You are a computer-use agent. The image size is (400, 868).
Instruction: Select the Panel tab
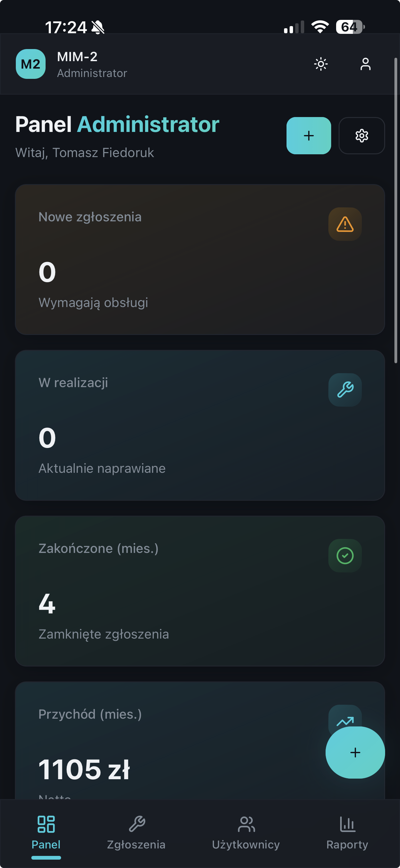pyautogui.click(x=46, y=833)
